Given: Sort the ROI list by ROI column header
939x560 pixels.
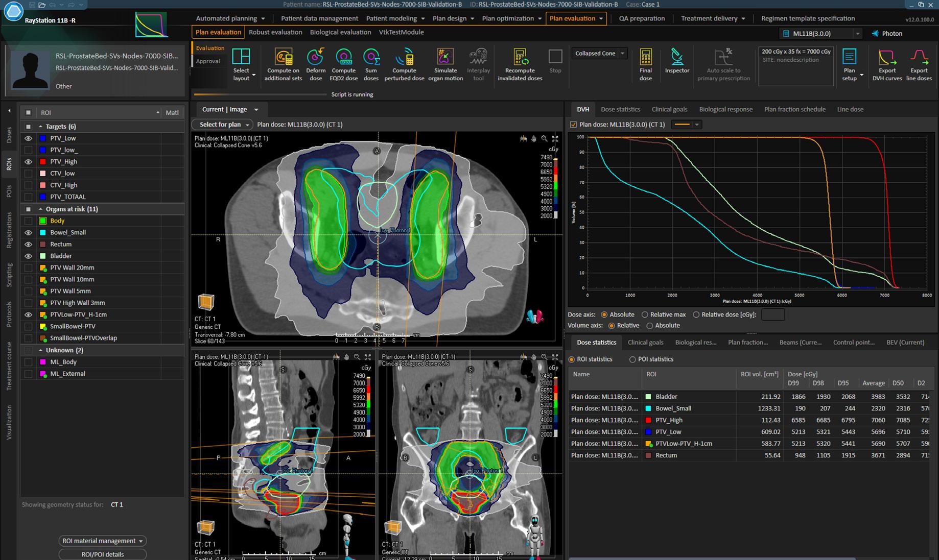Looking at the screenshot, I should pyautogui.click(x=100, y=113).
